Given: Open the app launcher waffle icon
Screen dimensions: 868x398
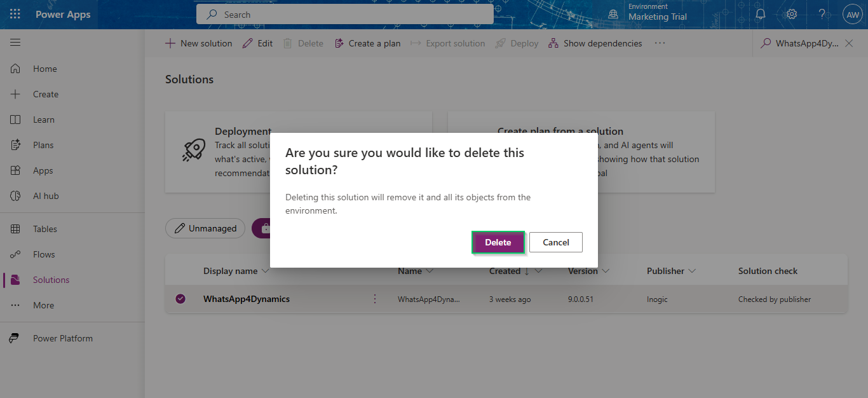Looking at the screenshot, I should pyautogui.click(x=15, y=14).
